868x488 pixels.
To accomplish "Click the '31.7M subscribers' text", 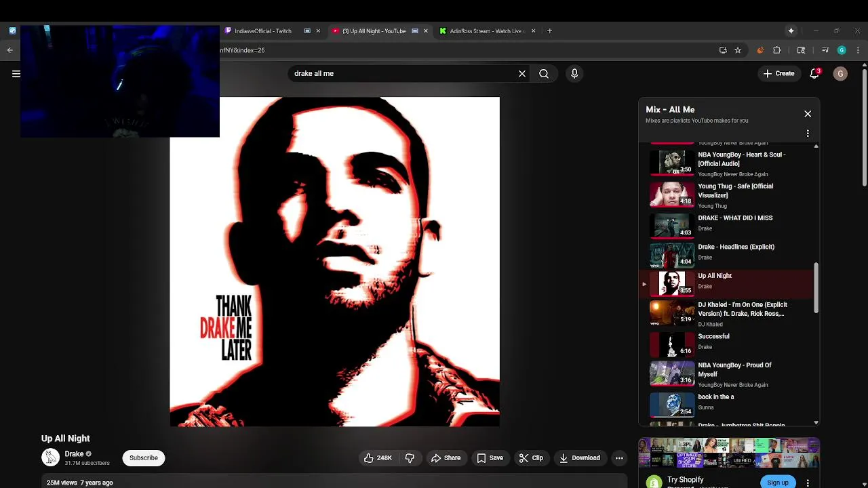I will (87, 463).
